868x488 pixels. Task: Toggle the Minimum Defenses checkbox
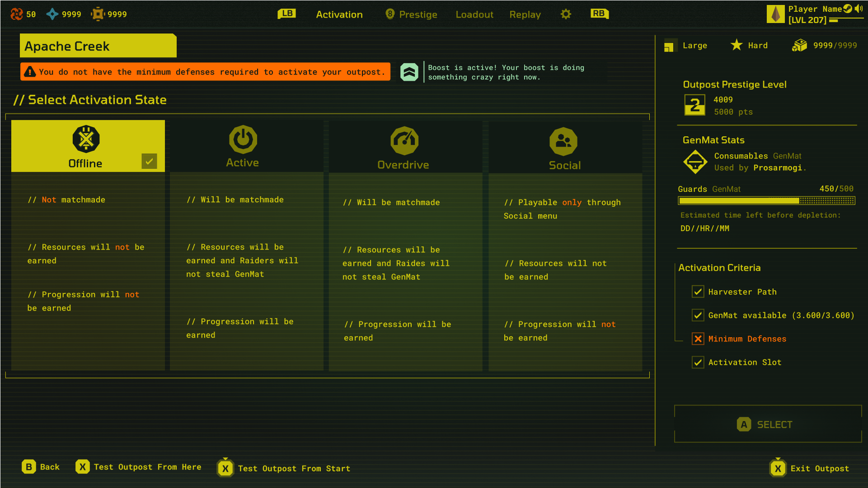pos(698,339)
